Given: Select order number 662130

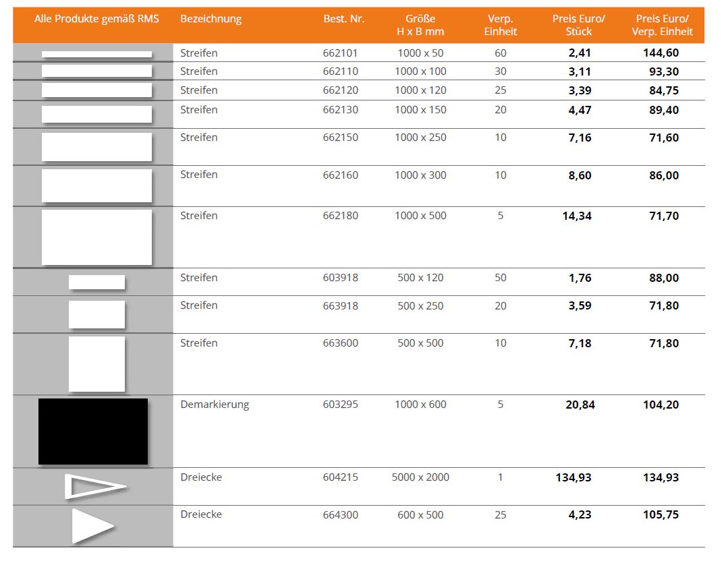Looking at the screenshot, I should 340,110.
